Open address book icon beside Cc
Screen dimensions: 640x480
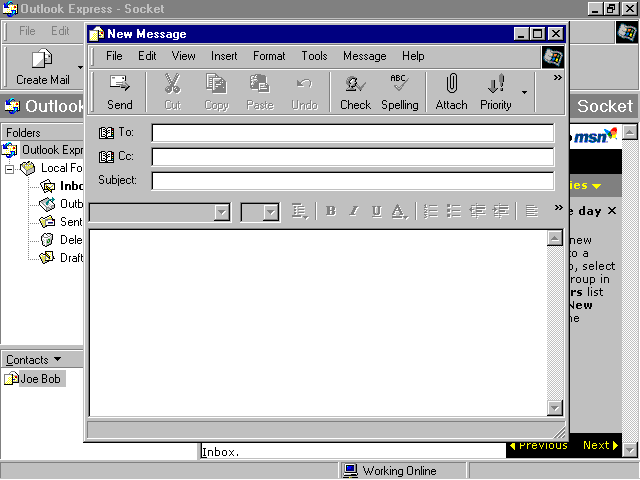click(106, 157)
